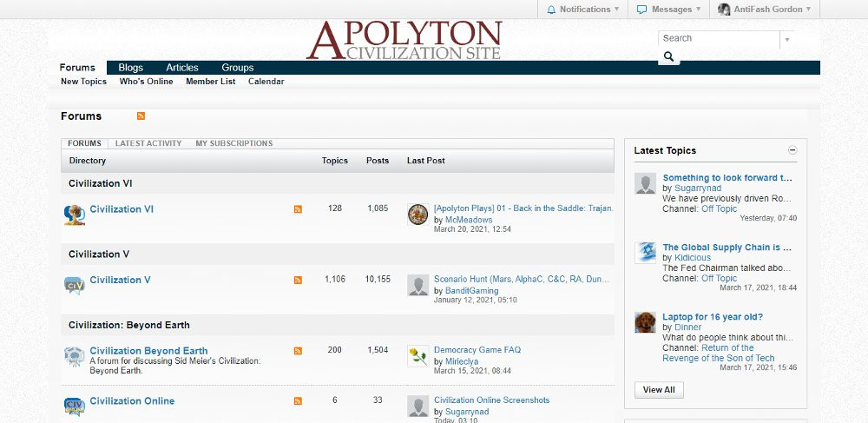Open Sugarrynad's avatar in Civilization Online last post

pyautogui.click(x=418, y=406)
